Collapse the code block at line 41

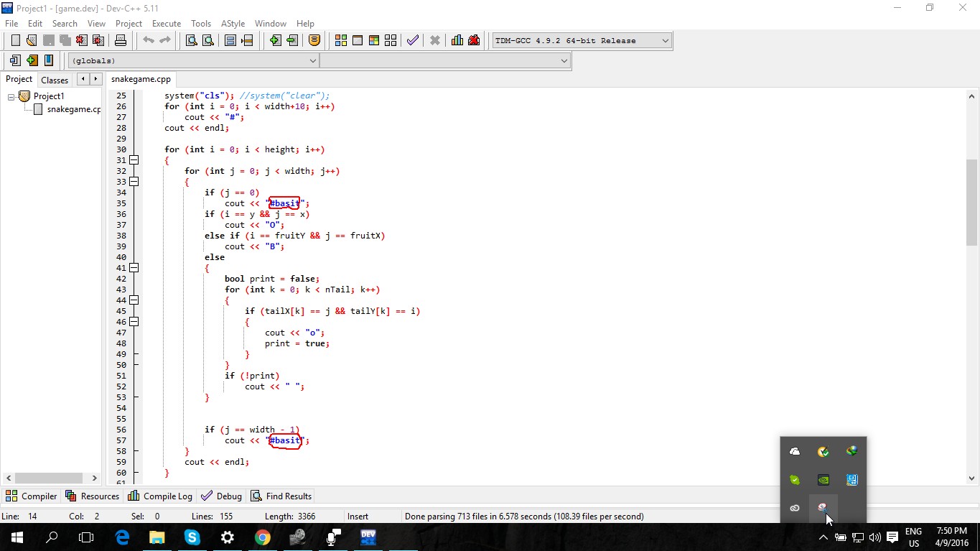(x=134, y=267)
